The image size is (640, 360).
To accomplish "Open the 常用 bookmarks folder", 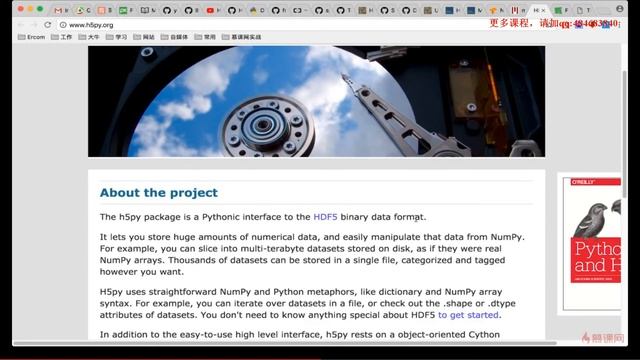I will [205, 37].
